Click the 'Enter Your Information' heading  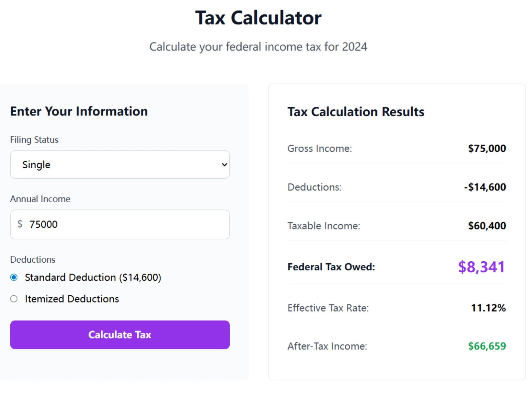click(x=79, y=111)
